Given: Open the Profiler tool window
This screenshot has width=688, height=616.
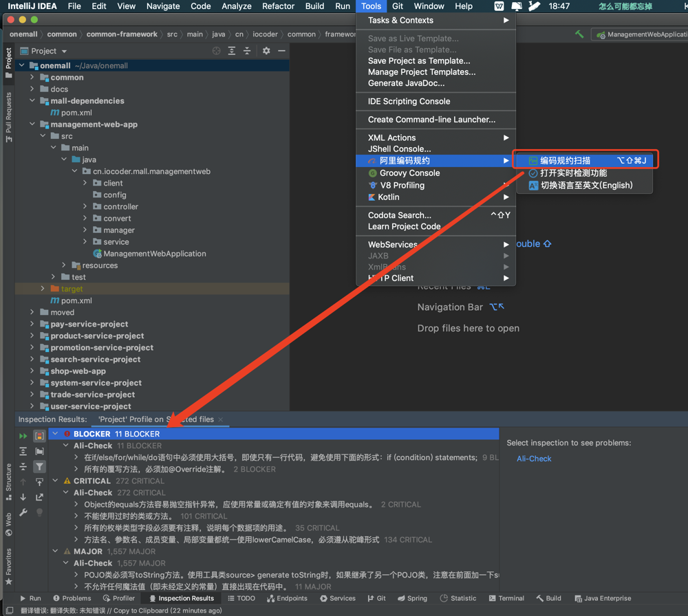Looking at the screenshot, I should coord(119,598).
